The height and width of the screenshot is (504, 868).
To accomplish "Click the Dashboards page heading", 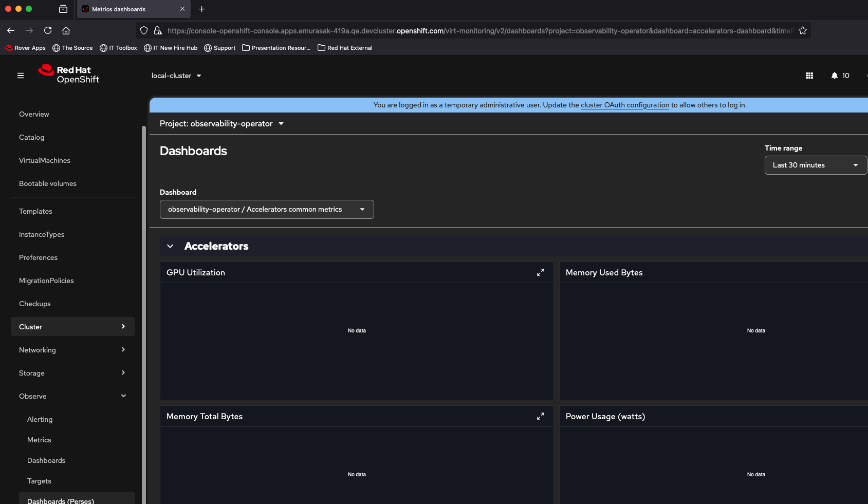I will [x=193, y=151].
